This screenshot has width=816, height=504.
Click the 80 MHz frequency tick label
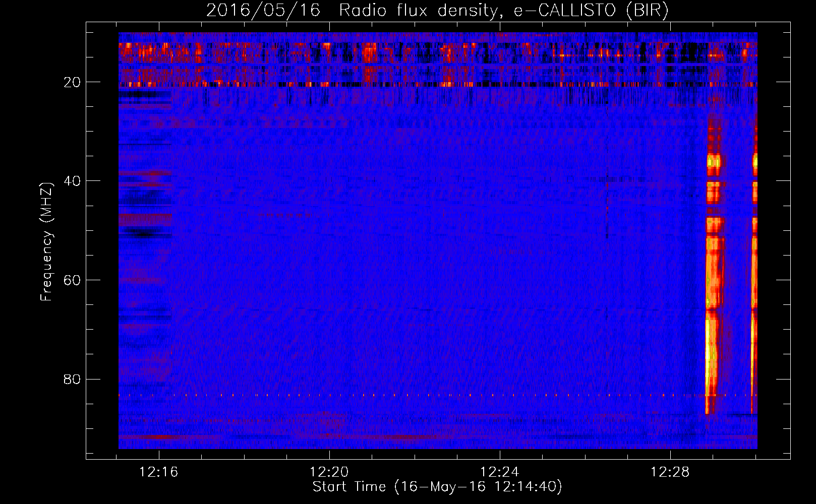click(x=73, y=379)
